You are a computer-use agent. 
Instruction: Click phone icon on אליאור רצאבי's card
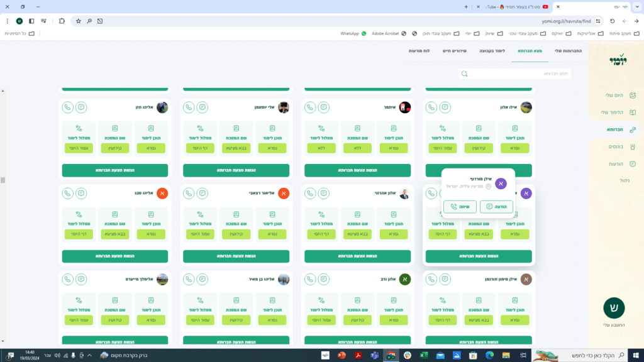pyautogui.click(x=189, y=193)
